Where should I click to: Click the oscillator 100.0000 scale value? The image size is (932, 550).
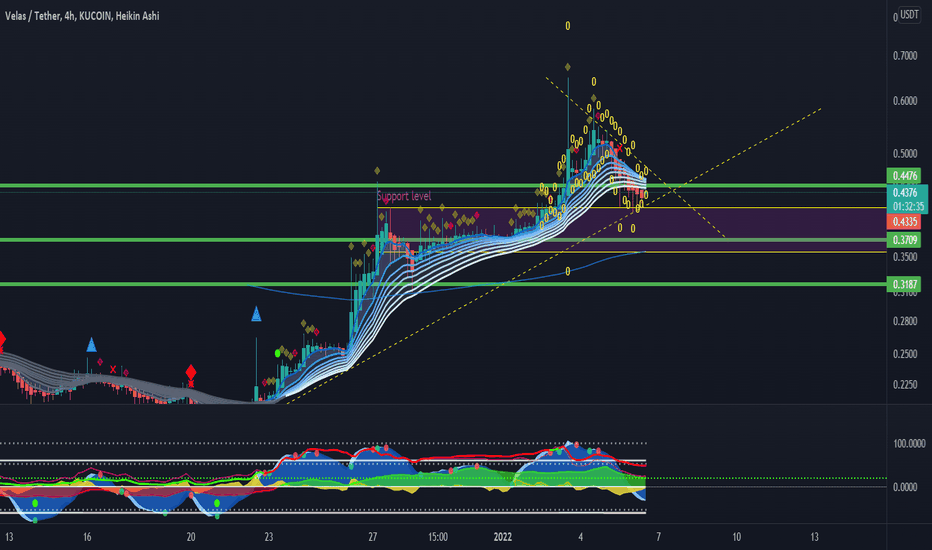pyautogui.click(x=909, y=444)
